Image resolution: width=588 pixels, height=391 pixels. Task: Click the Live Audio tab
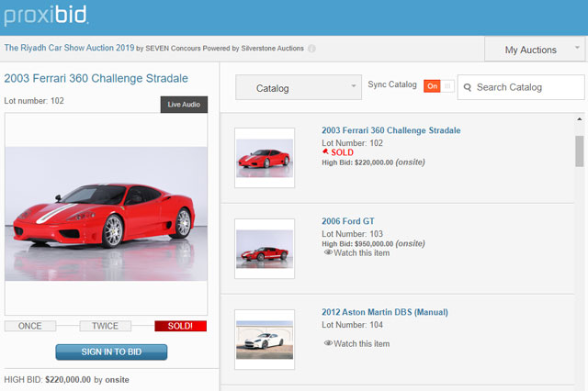[x=184, y=105]
